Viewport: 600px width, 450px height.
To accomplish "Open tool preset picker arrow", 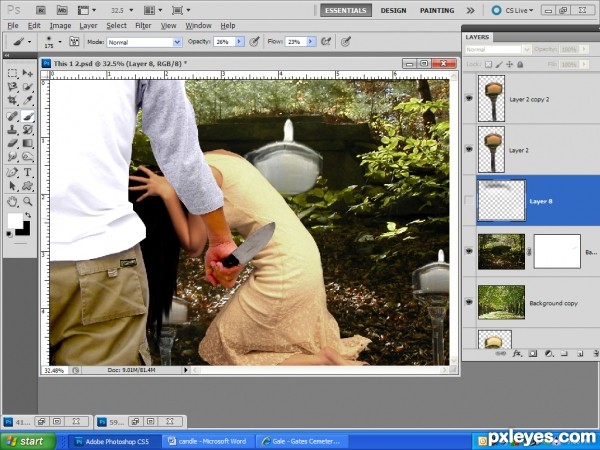I will (x=30, y=41).
